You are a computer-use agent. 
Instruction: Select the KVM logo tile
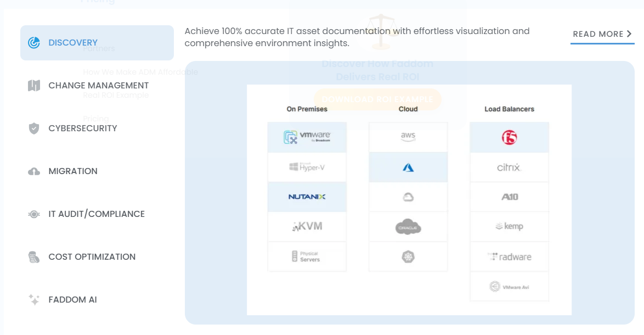(307, 226)
